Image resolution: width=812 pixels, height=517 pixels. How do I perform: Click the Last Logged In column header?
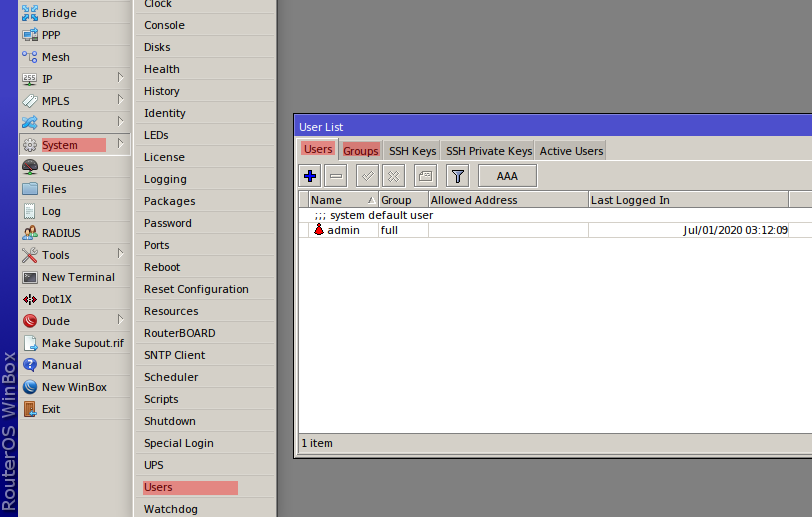[688, 200]
